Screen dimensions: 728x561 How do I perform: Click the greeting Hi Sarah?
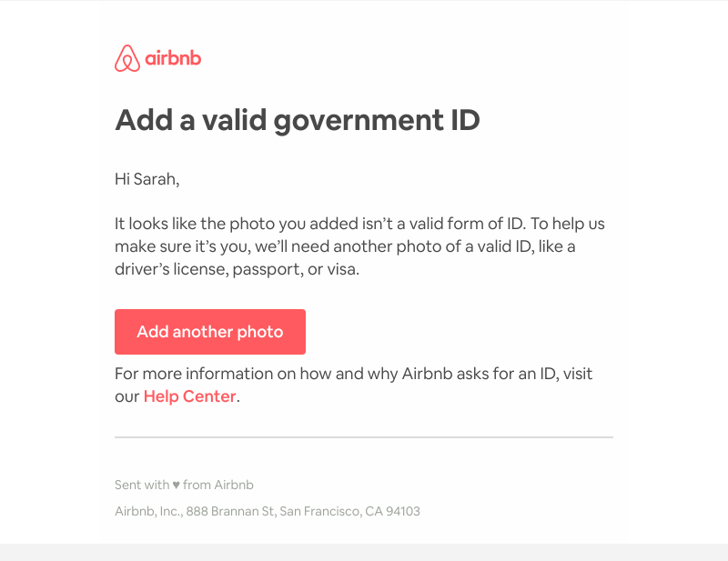pyautogui.click(x=147, y=178)
